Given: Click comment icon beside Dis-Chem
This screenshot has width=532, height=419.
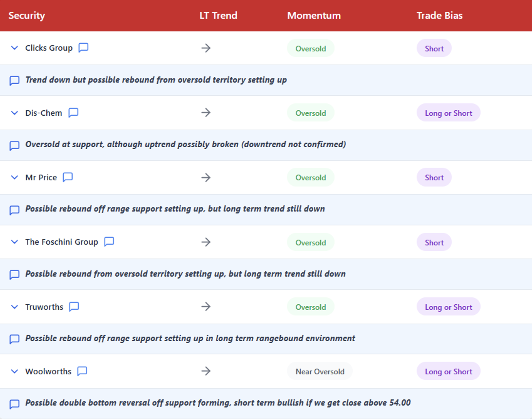Looking at the screenshot, I should 73,113.
